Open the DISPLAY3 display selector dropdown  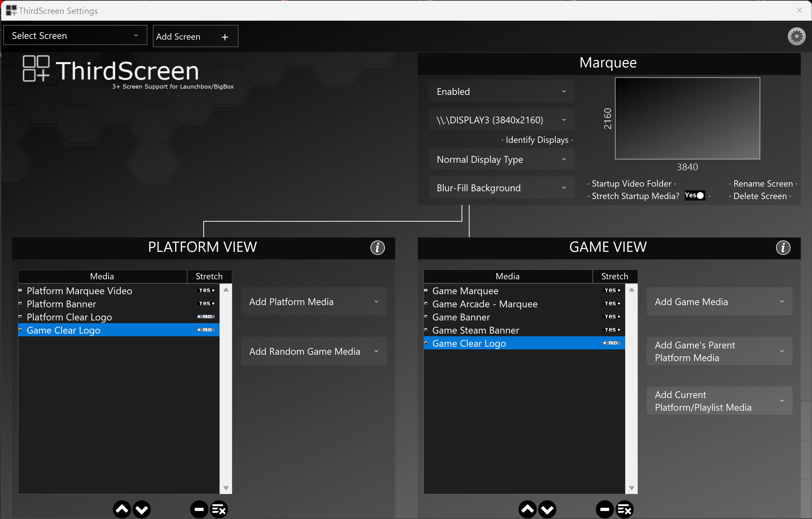point(501,119)
